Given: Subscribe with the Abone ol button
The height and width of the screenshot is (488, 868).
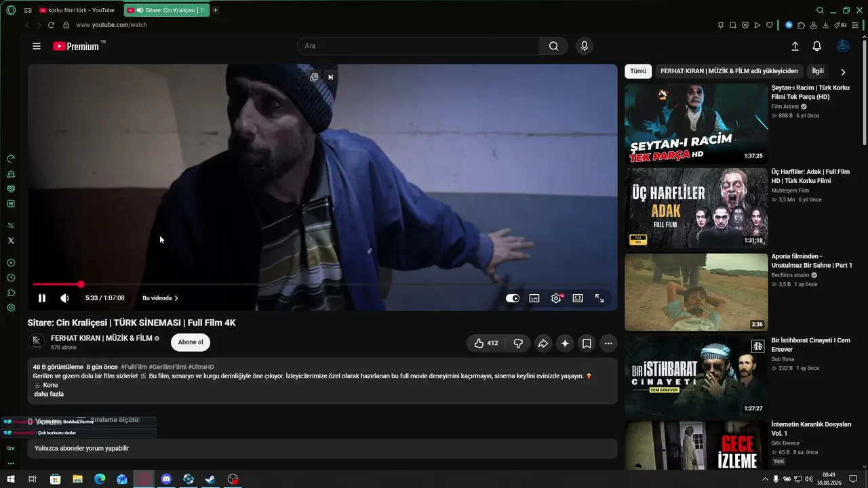Looking at the screenshot, I should (191, 342).
